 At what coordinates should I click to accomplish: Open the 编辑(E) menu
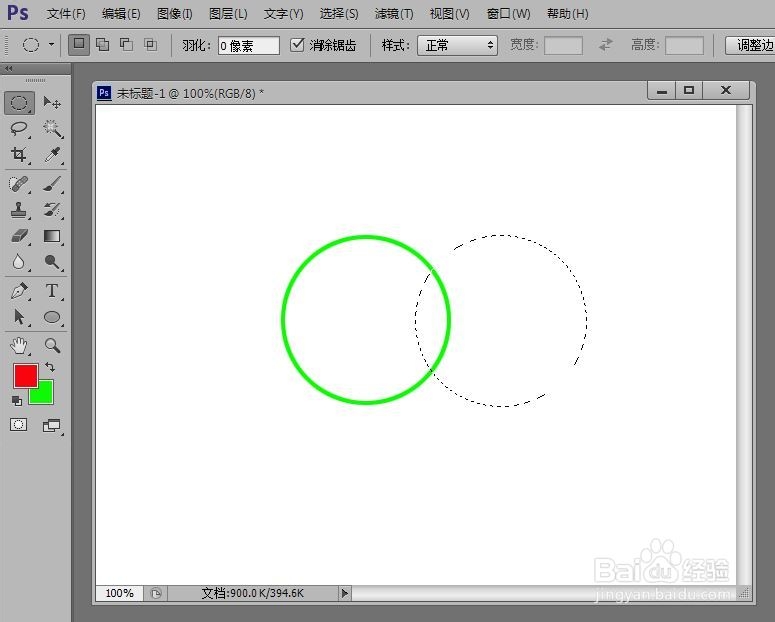(x=121, y=14)
